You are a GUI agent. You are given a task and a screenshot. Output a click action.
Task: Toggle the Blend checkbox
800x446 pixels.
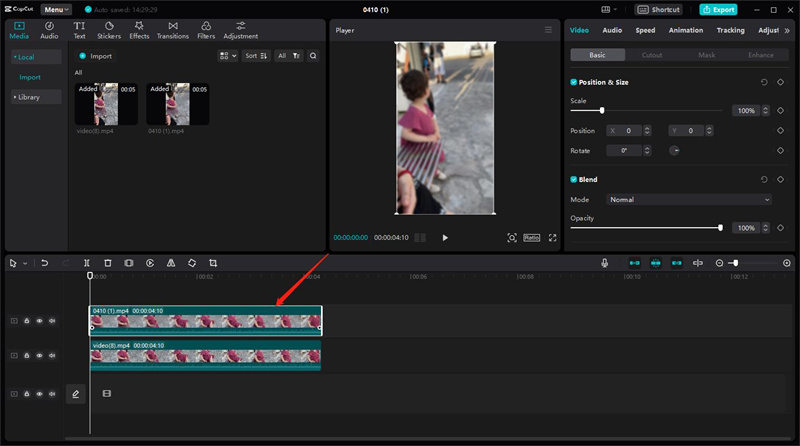pos(573,180)
